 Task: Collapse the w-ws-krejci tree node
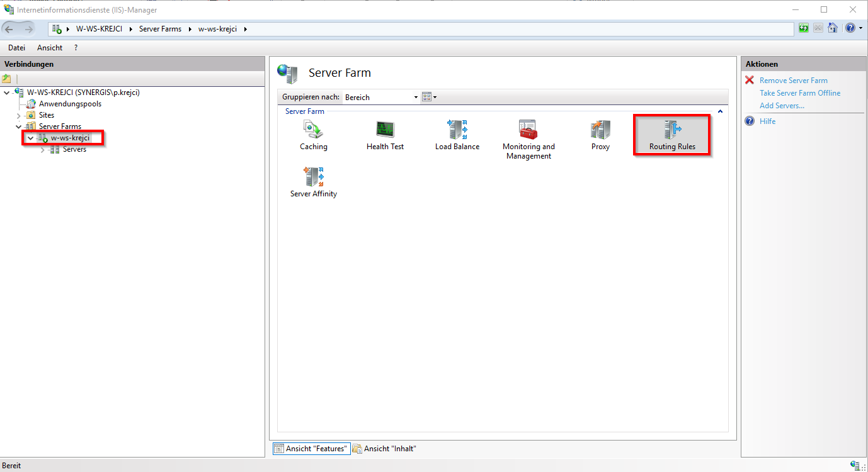pos(30,137)
